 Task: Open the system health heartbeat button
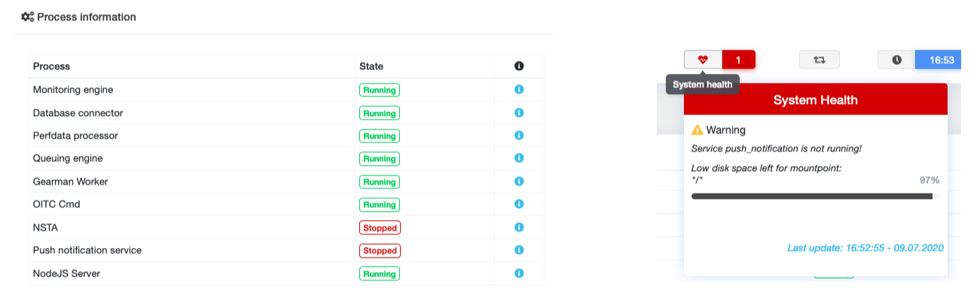(x=703, y=60)
